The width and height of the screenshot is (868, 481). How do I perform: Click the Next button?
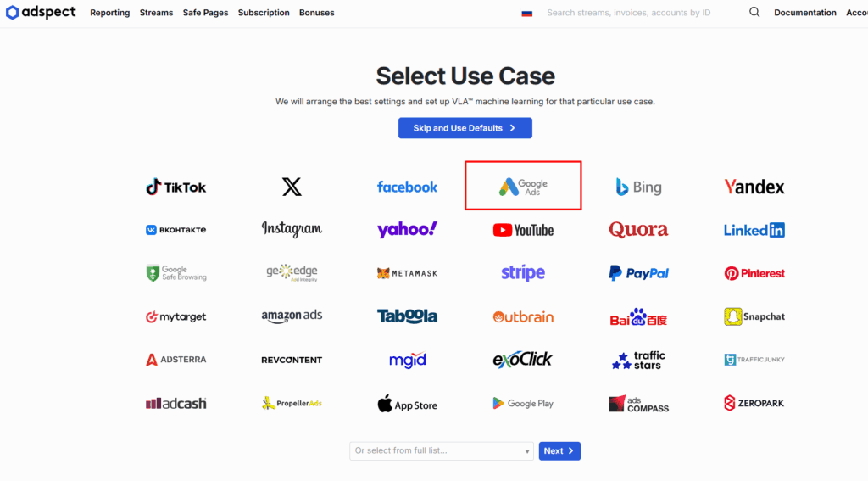coord(559,451)
